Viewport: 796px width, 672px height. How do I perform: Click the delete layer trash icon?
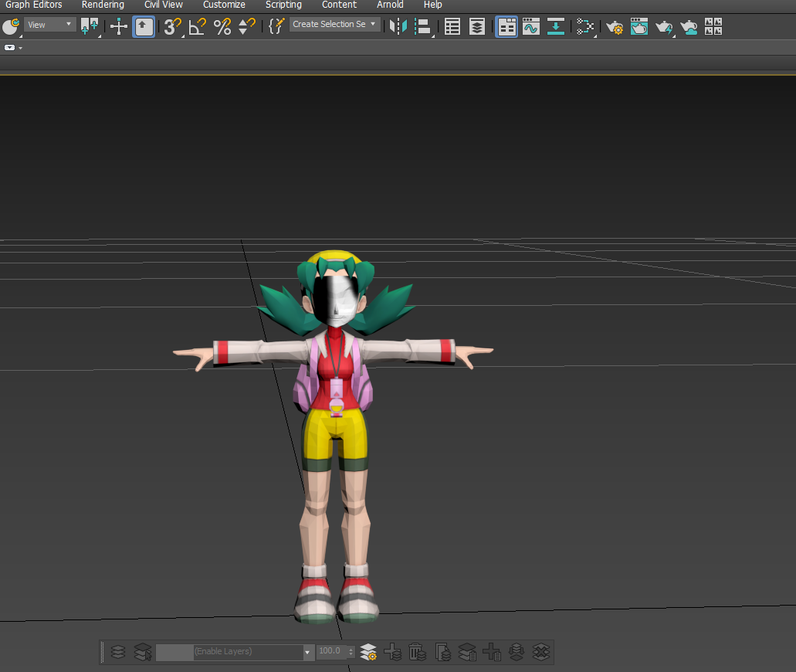coord(417,652)
